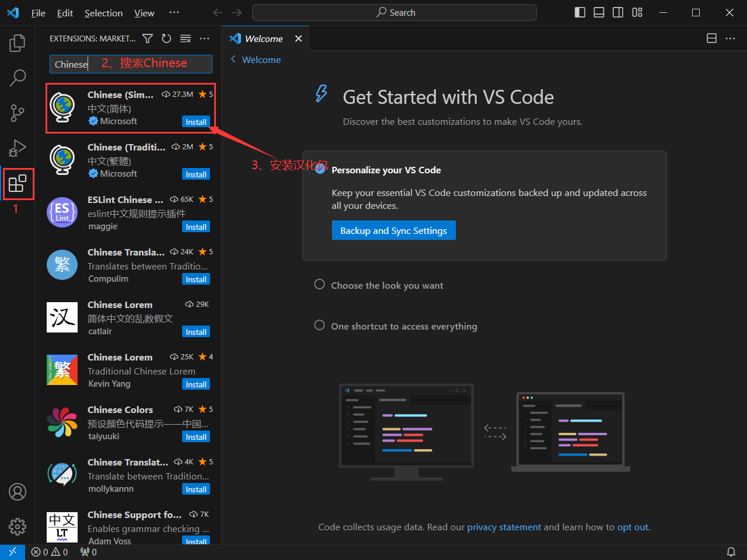Open the View menu

(x=144, y=13)
